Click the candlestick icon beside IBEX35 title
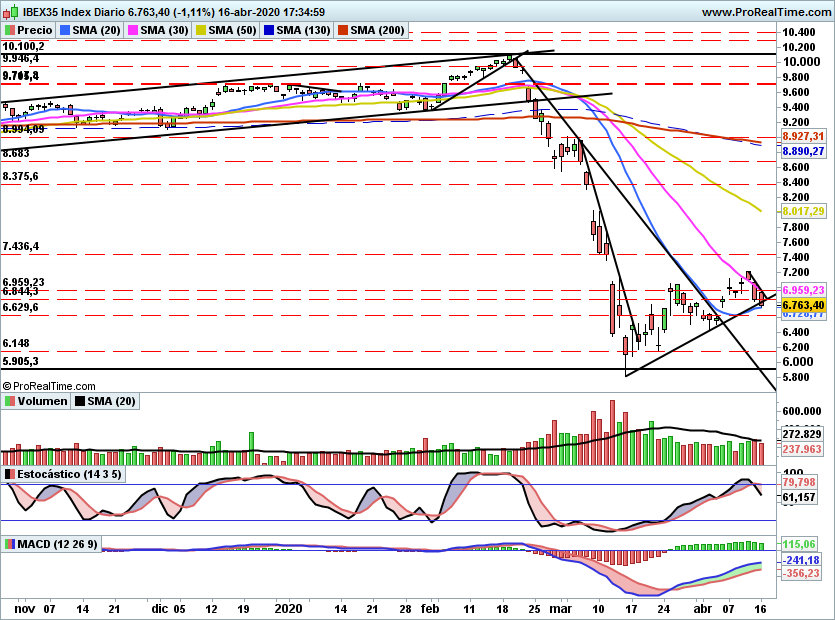The width and height of the screenshot is (835, 620). [x=11, y=11]
